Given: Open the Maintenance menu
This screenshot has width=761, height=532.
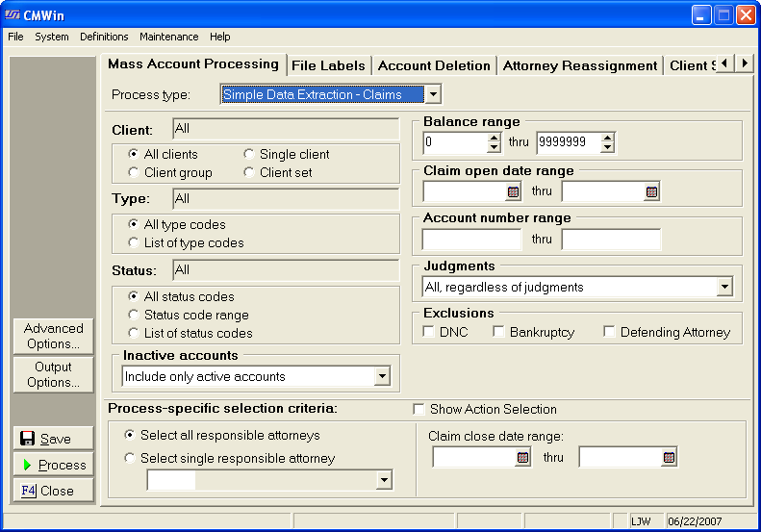Looking at the screenshot, I should [x=168, y=37].
